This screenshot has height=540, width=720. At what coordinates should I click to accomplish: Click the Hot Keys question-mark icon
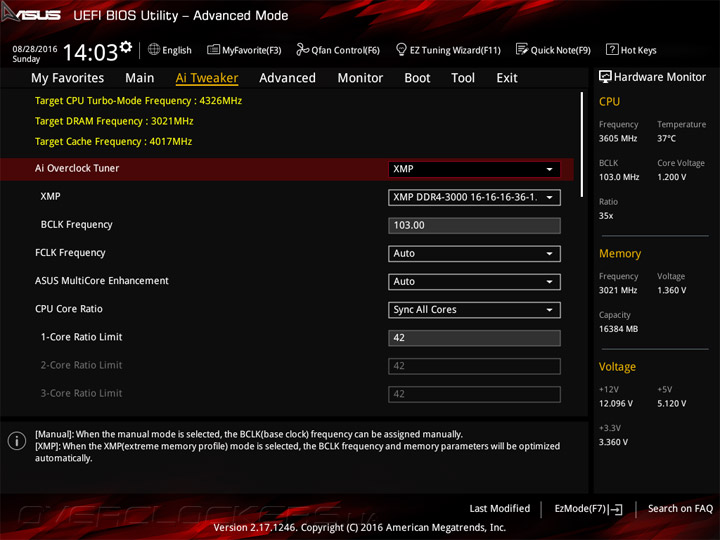point(612,49)
